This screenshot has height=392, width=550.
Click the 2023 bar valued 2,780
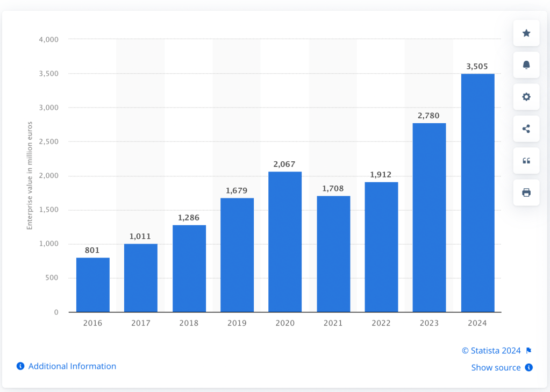coord(429,217)
